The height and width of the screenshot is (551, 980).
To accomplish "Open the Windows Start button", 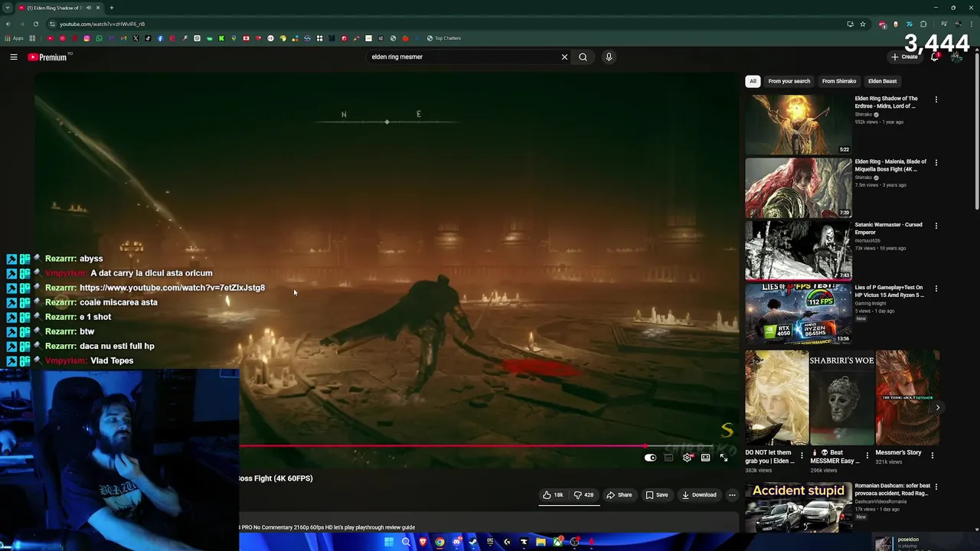I will (389, 542).
